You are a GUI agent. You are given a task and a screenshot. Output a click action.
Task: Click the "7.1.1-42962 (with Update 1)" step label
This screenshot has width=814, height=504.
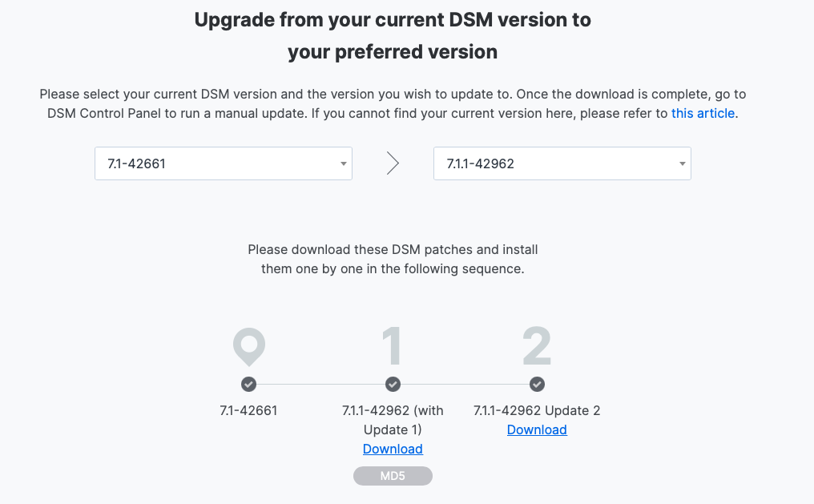click(393, 420)
